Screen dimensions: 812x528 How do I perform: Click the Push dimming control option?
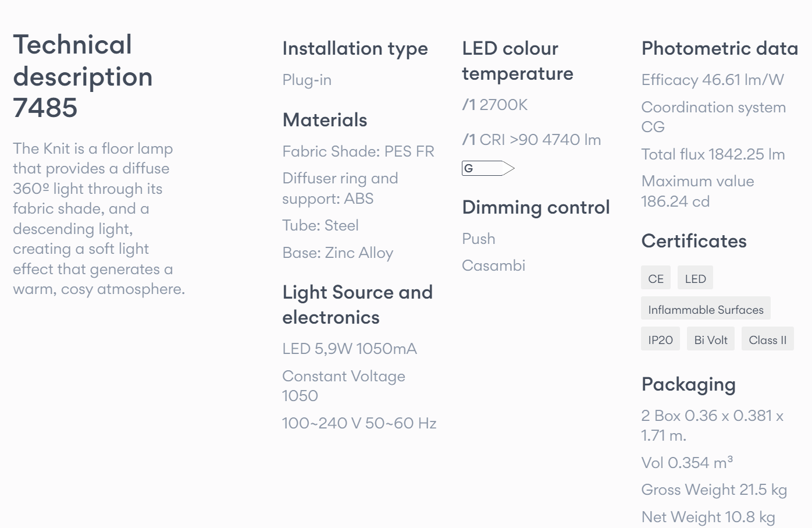point(479,239)
